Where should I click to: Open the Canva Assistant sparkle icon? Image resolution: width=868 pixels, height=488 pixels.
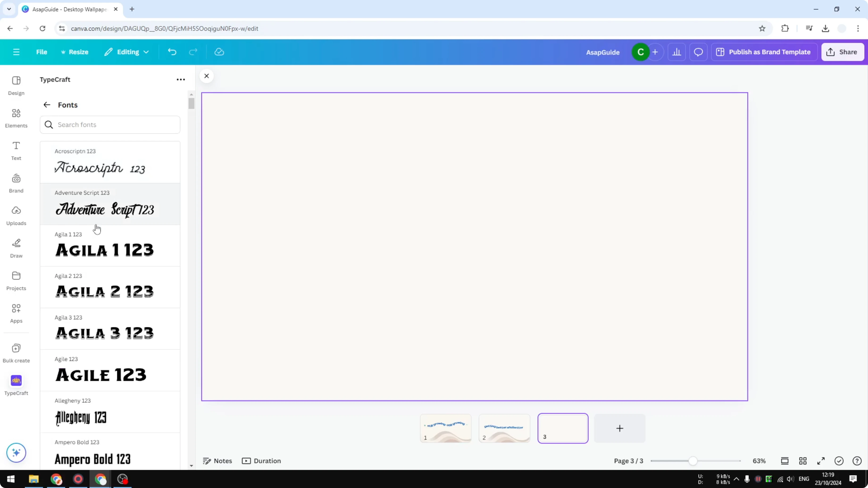tap(16, 453)
